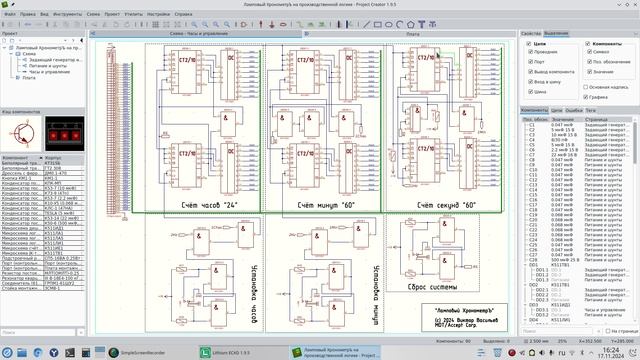The height and width of the screenshot is (360, 640).
Task: Switch to the 'Свойства' tab
Action: click(x=531, y=33)
